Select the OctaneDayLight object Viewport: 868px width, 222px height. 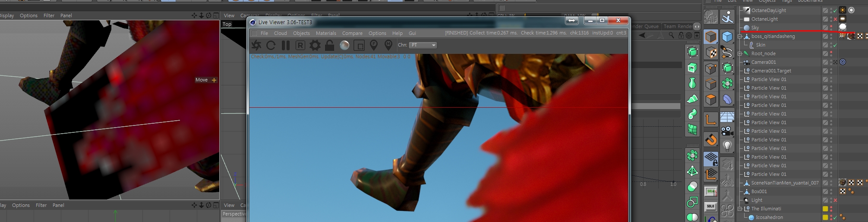[x=768, y=10]
